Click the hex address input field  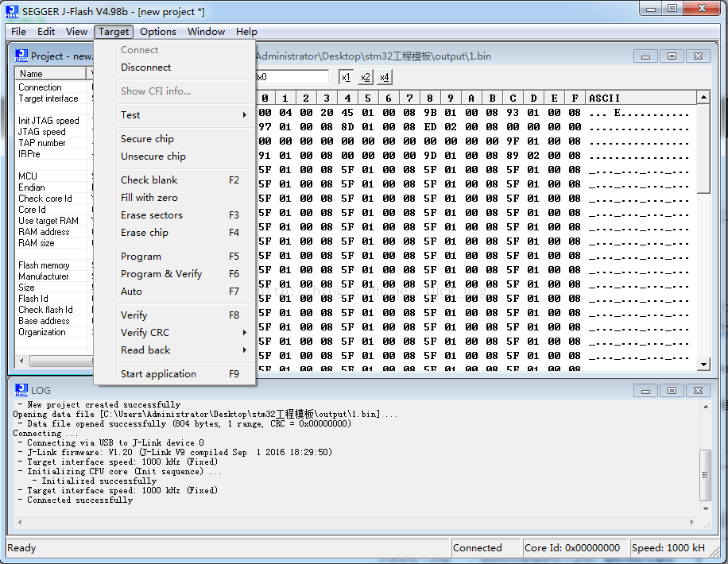[x=292, y=77]
